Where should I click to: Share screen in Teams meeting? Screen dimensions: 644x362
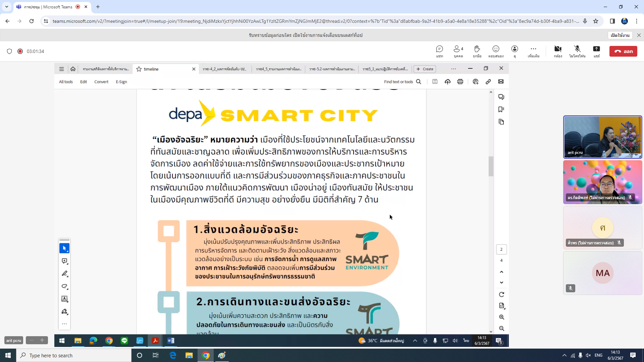596,51
